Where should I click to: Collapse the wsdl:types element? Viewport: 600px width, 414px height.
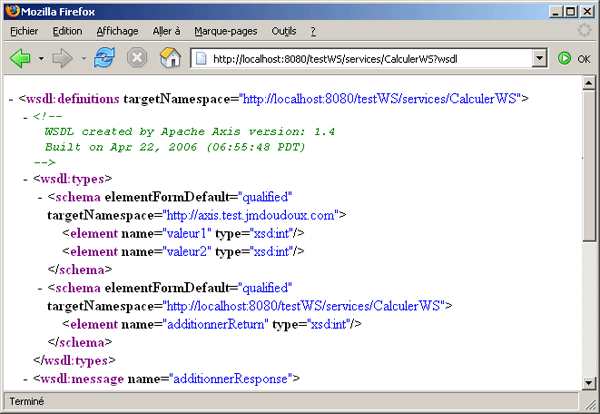click(x=25, y=180)
